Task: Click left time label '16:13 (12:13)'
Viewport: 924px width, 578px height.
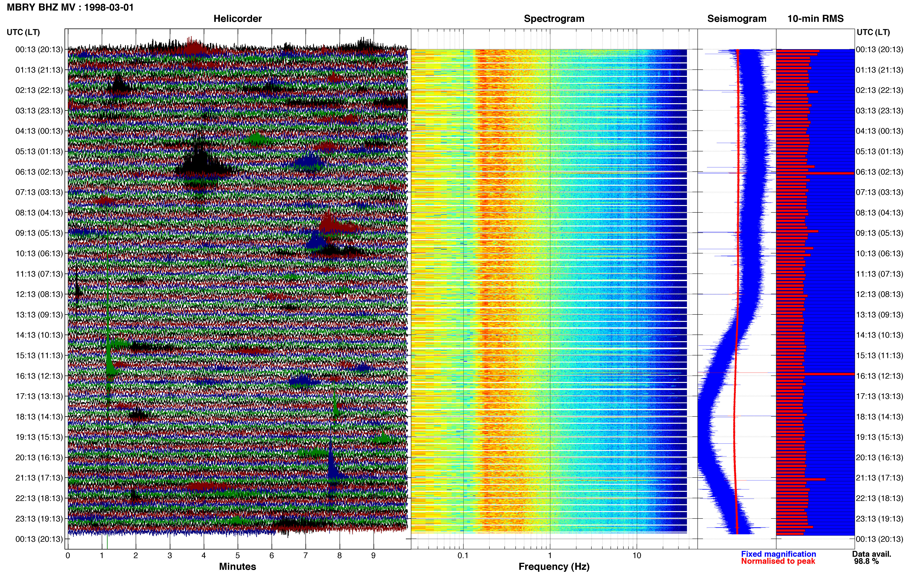Action: pos(39,376)
